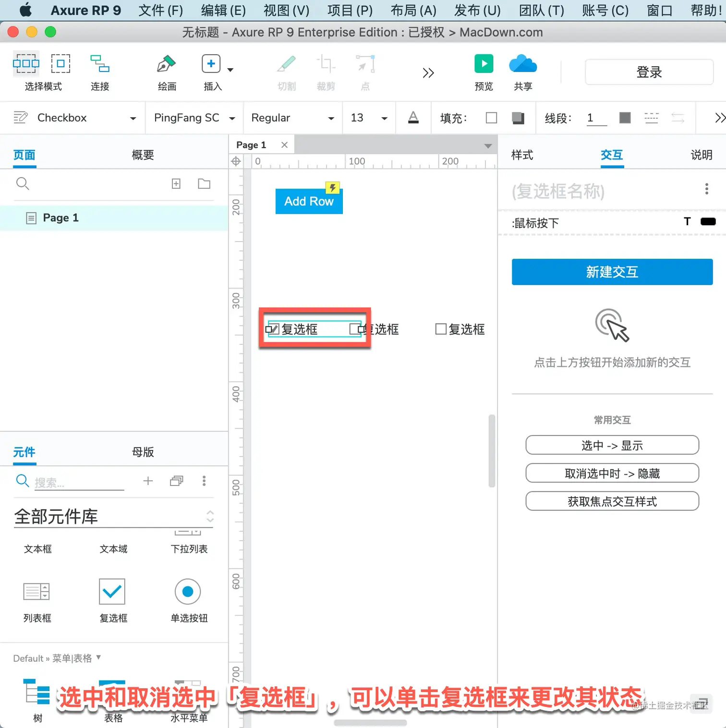Click the add library plus icon
Image resolution: width=726 pixels, height=728 pixels.
pyautogui.click(x=148, y=481)
